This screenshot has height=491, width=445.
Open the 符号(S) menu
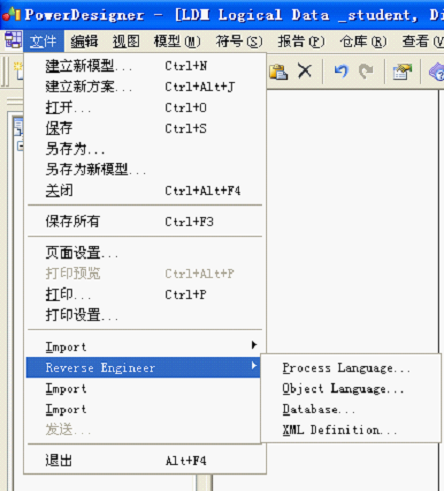[239, 41]
